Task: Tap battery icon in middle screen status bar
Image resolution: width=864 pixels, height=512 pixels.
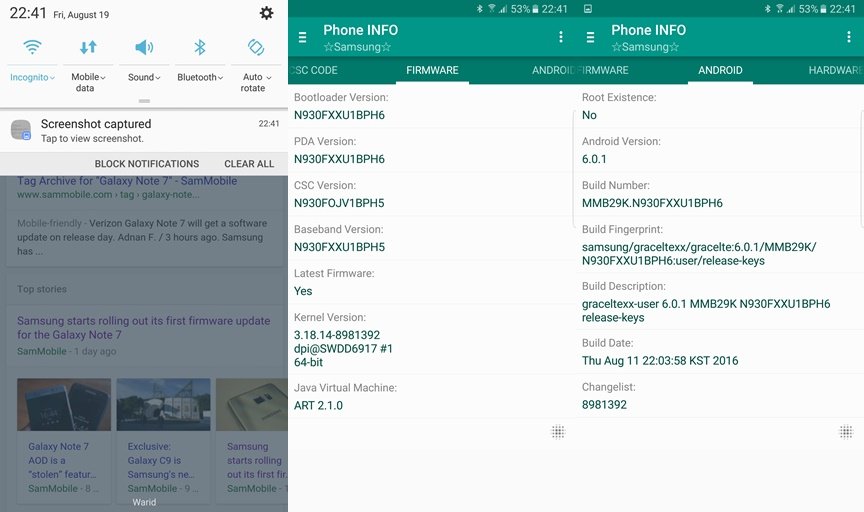Action: pyautogui.click(x=534, y=9)
